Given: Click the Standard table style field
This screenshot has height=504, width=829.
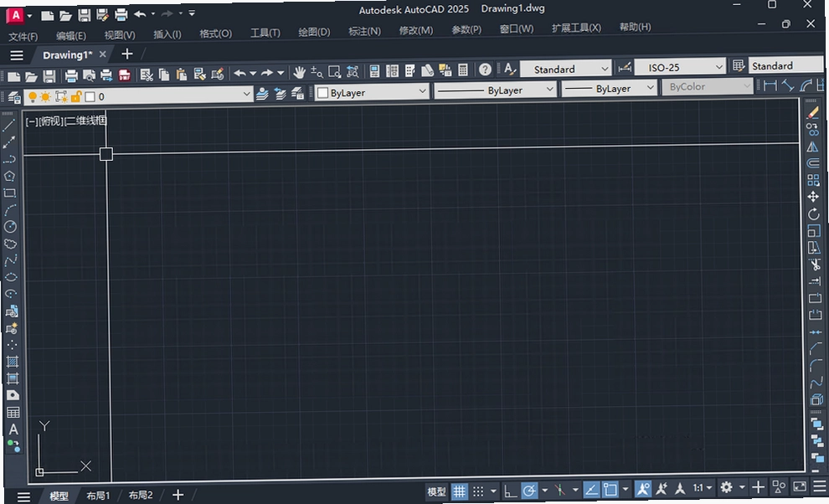Looking at the screenshot, I should [x=785, y=65].
